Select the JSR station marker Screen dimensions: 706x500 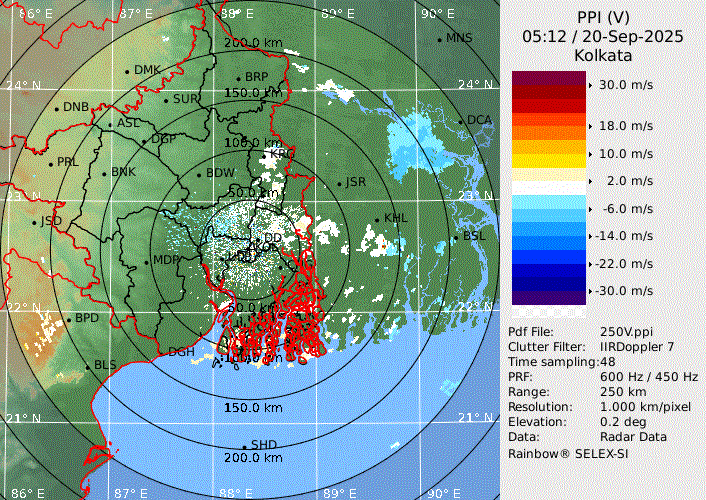click(x=339, y=184)
